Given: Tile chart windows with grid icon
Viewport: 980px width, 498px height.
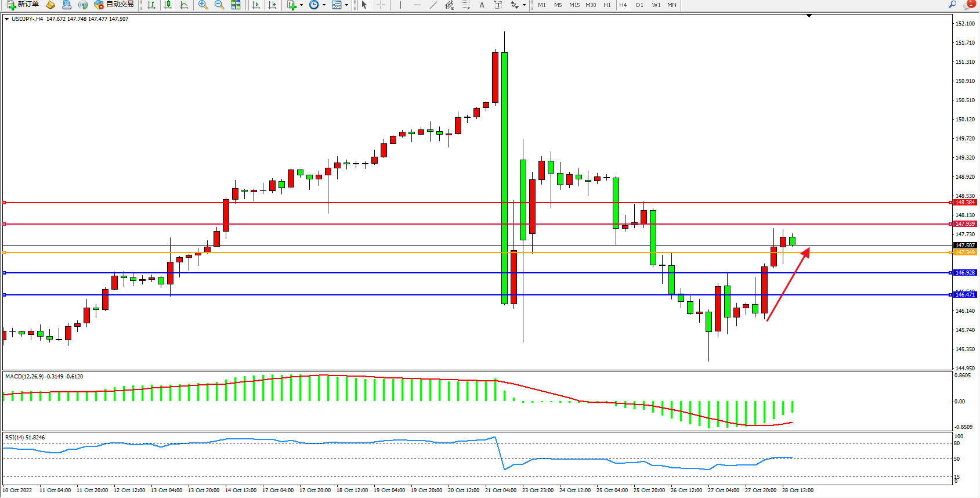Looking at the screenshot, I should click(236, 5).
